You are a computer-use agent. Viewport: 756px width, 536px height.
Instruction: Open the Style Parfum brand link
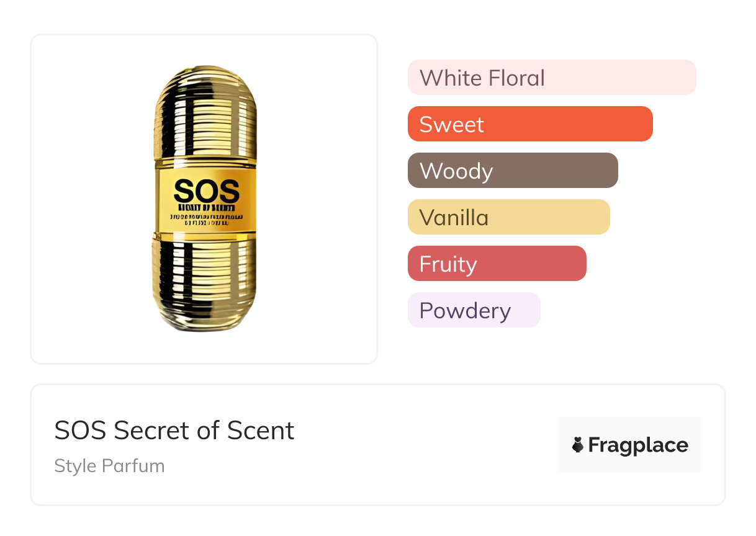coord(109,466)
